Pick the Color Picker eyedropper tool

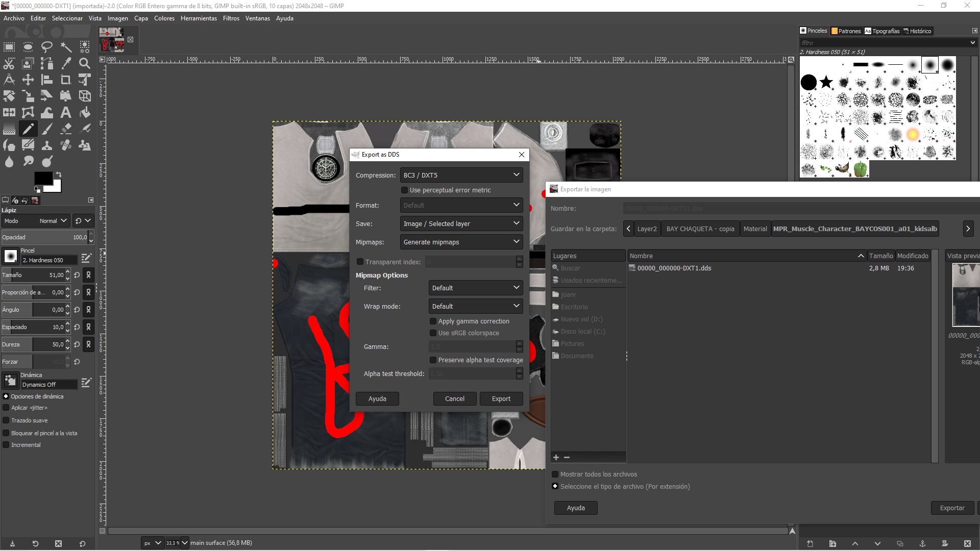pyautogui.click(x=66, y=63)
